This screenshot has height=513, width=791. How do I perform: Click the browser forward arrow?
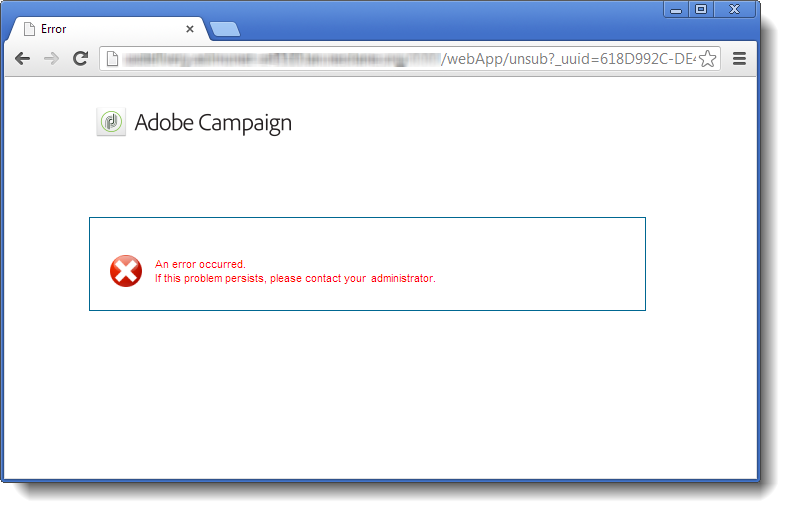[x=51, y=59]
